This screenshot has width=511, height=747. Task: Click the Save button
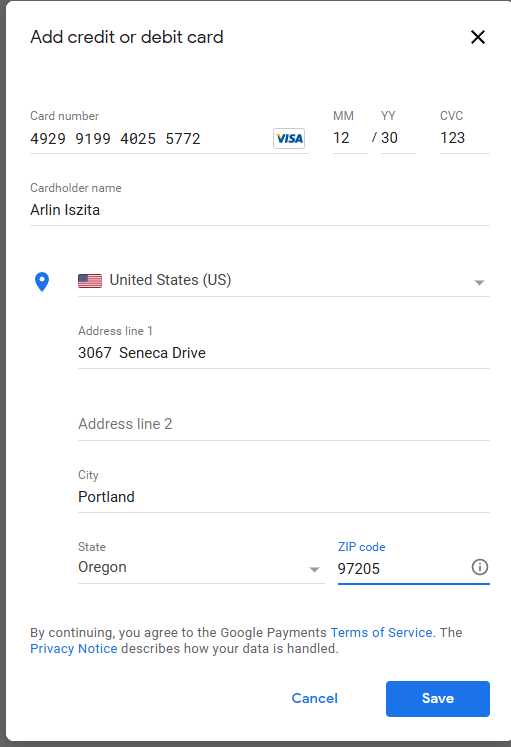point(438,698)
